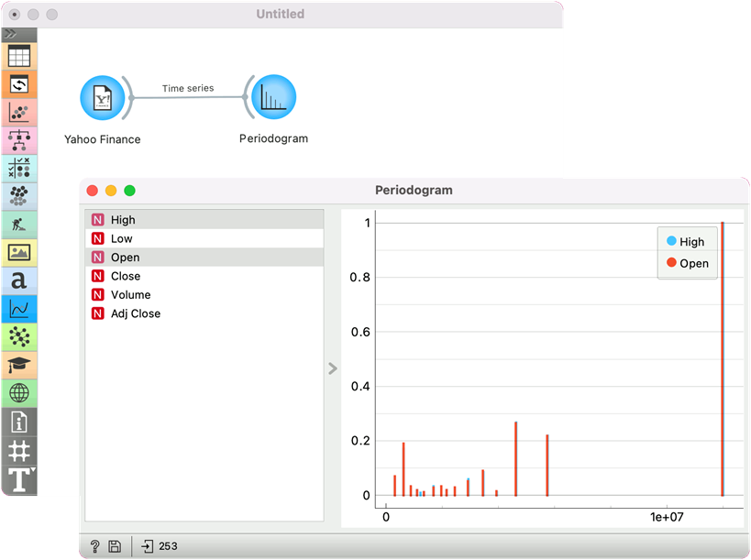This screenshot has width=751, height=560.
Task: Close the Periodogram window with red button
Action: pos(93,191)
